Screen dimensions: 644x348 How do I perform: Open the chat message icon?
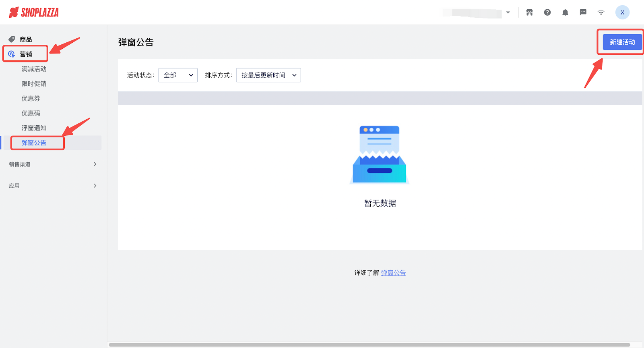click(583, 12)
